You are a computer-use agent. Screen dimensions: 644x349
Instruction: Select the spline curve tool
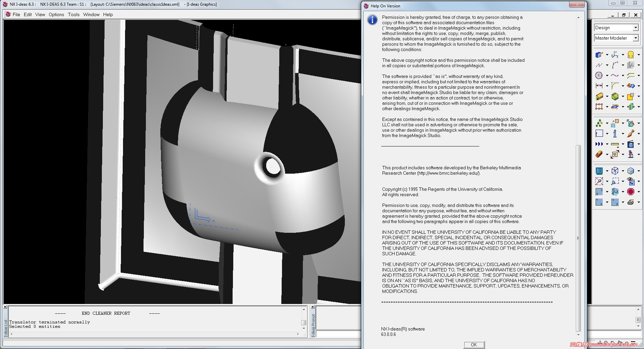(615, 75)
